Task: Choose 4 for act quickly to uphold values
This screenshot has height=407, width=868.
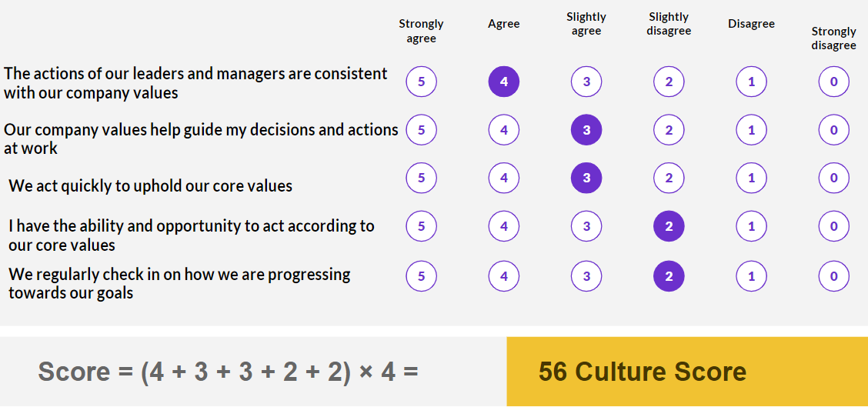Action: (504, 178)
